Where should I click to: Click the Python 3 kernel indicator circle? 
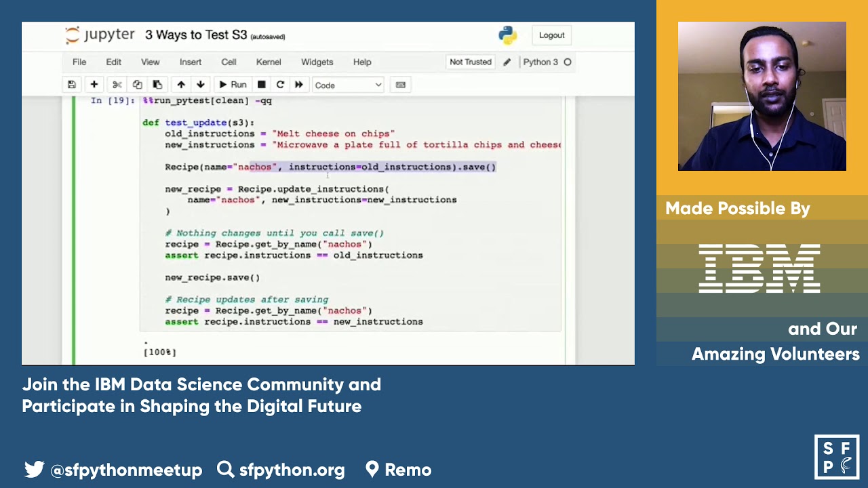(x=568, y=62)
